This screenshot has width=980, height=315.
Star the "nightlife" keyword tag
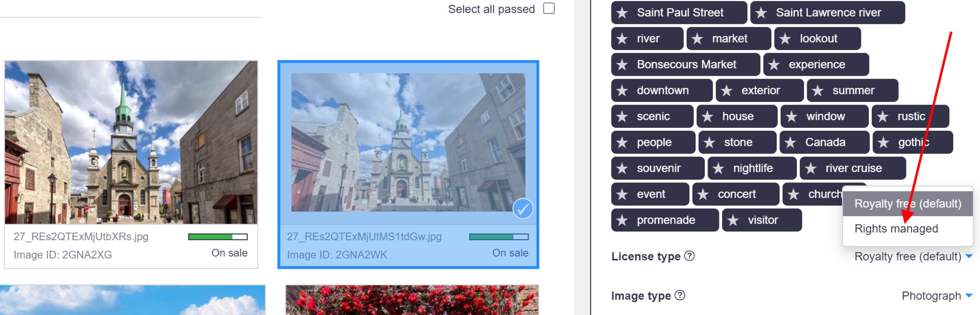tap(719, 168)
